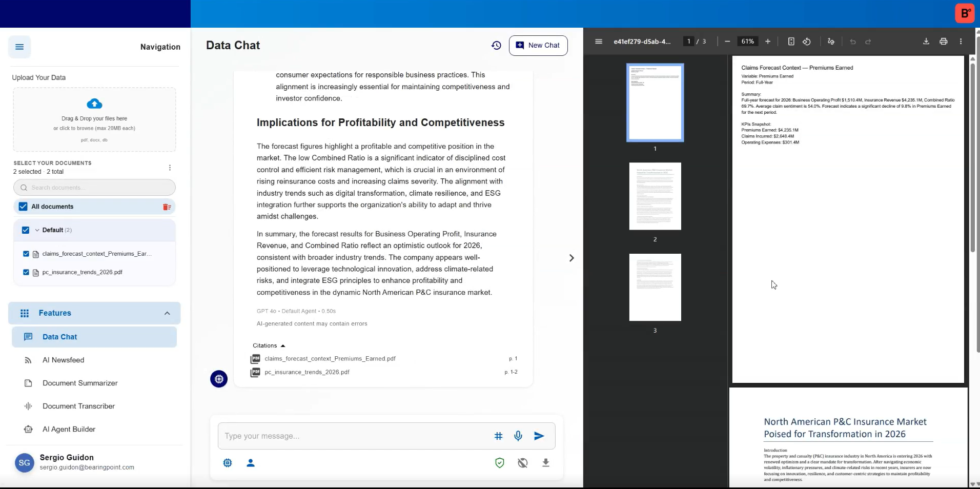980x489 pixels.
Task: Click the chat history icon
Action: pyautogui.click(x=496, y=45)
